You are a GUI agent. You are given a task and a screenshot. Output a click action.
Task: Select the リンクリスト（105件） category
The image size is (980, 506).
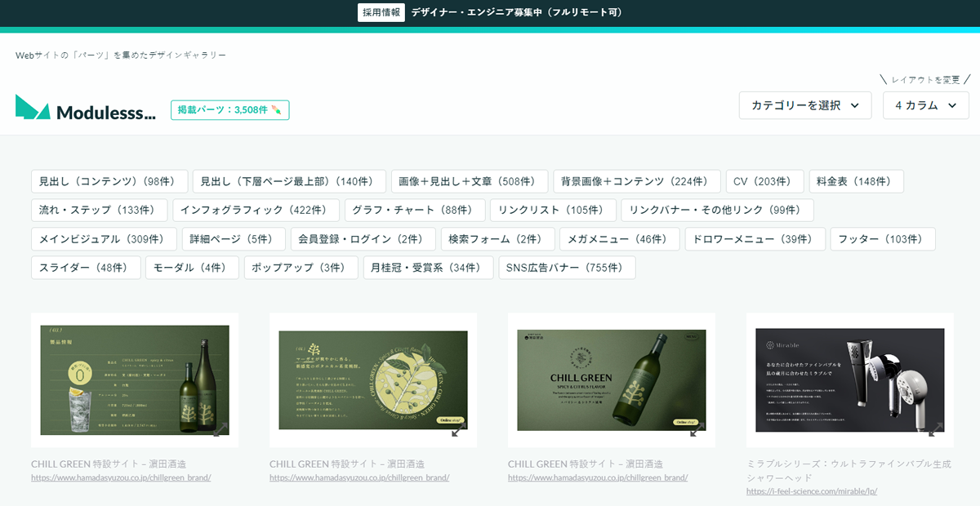(554, 210)
